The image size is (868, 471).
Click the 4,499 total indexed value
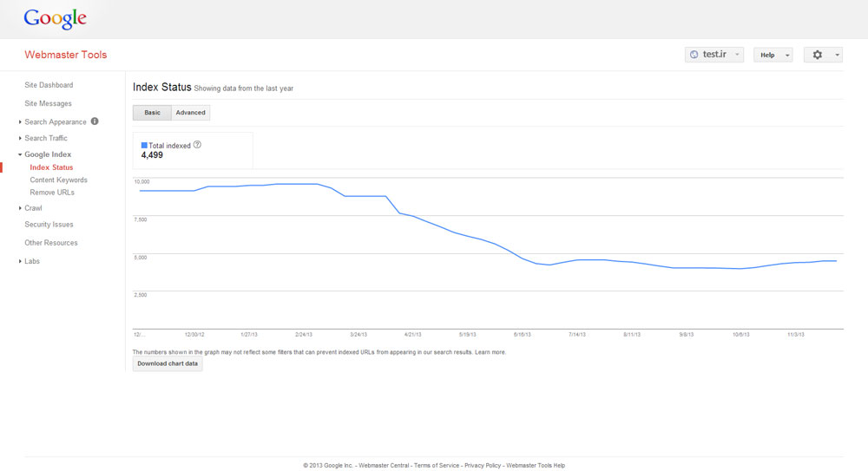pyautogui.click(x=152, y=155)
